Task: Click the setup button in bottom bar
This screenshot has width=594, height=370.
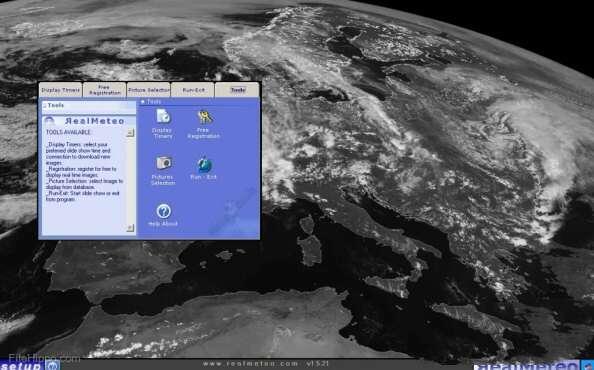Action: (x=22, y=366)
